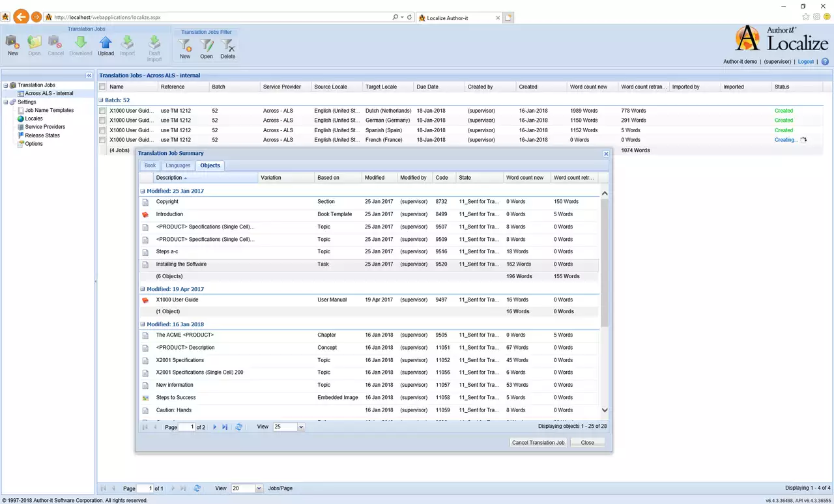Click the Logout link
The image size is (834, 504).
coord(806,62)
